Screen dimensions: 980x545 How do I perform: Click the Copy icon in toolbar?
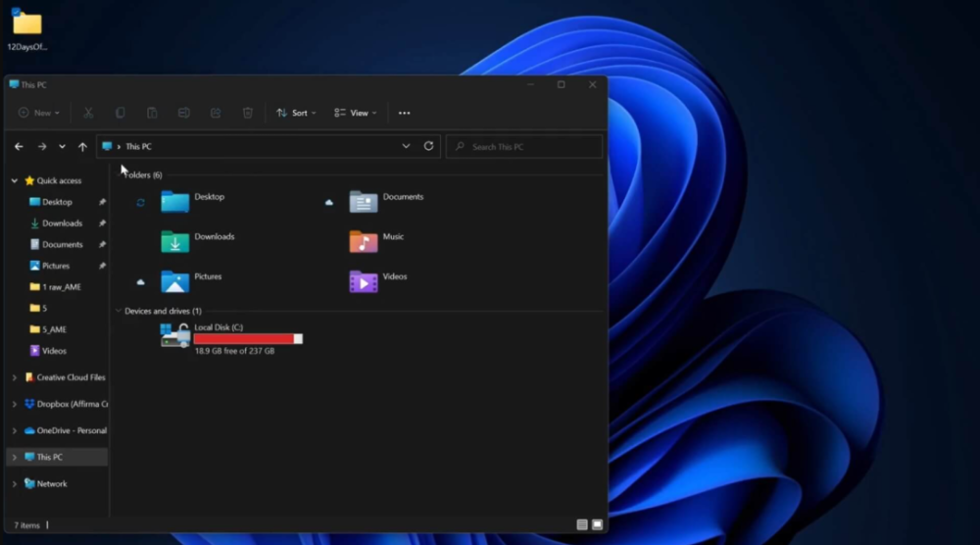click(121, 113)
